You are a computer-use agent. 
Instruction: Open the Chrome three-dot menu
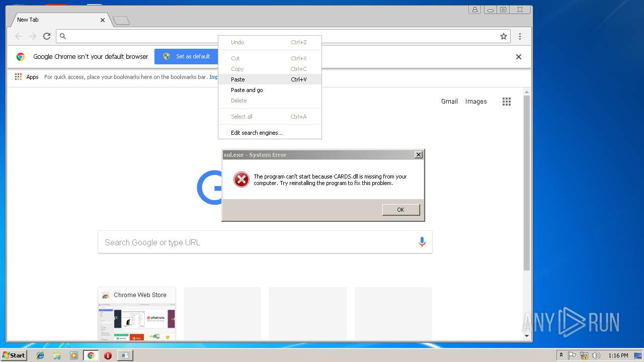click(x=520, y=36)
